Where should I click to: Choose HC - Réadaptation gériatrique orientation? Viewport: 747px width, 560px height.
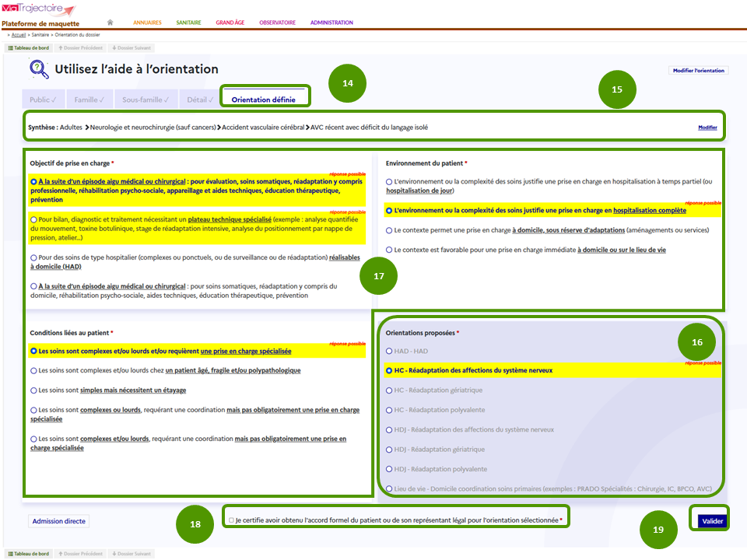pyautogui.click(x=389, y=390)
